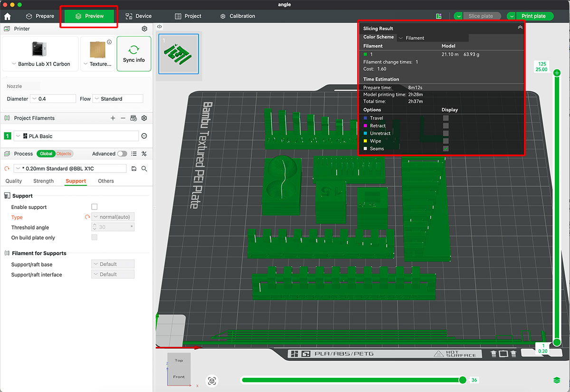Toggle the Advanced mode switch
570x392 pixels.
tap(122, 154)
